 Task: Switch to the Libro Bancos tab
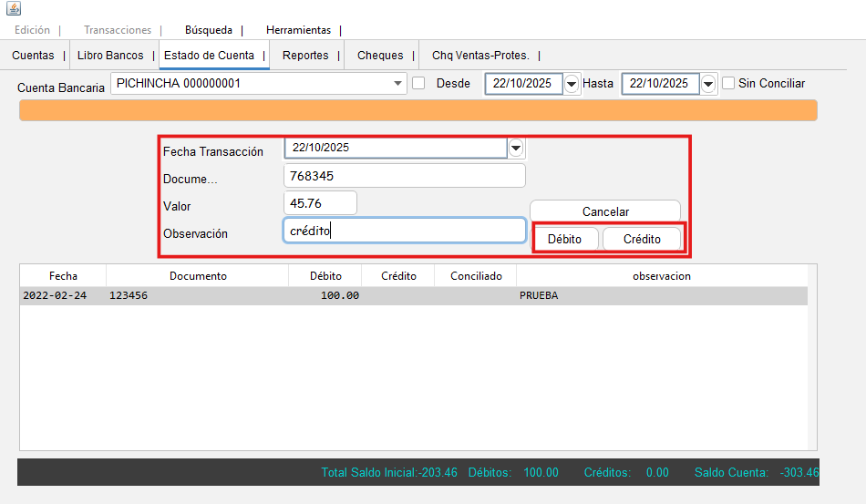pyautogui.click(x=110, y=56)
